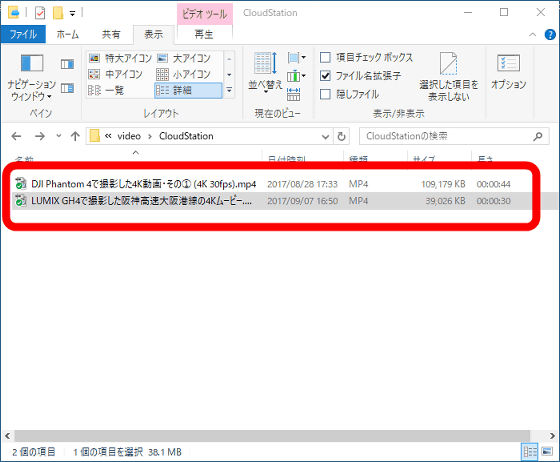Enable 項目チェック ボックス checkbox
This screenshot has height=462, width=560.
tap(325, 57)
